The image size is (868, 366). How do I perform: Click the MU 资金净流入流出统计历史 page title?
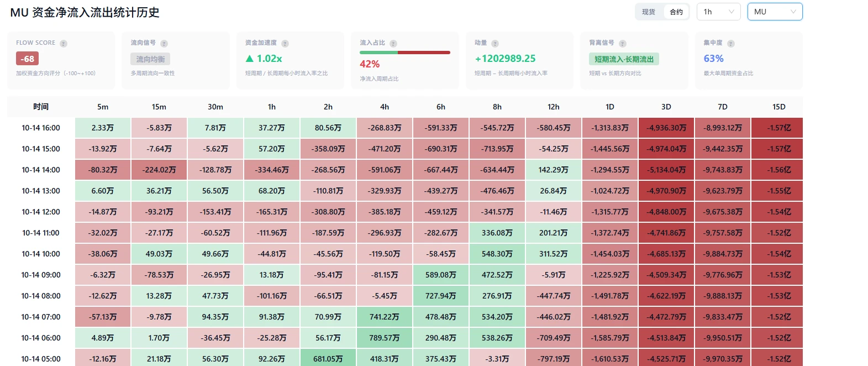pyautogui.click(x=85, y=13)
